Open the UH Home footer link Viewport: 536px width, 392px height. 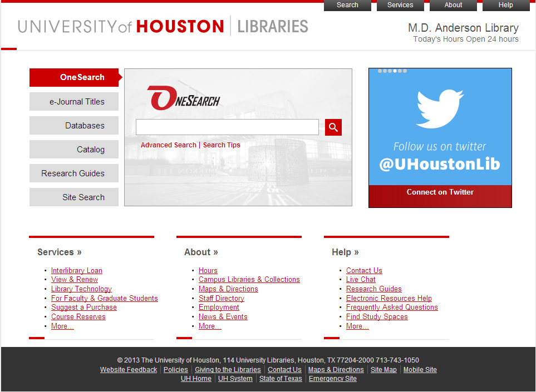[x=196, y=378]
